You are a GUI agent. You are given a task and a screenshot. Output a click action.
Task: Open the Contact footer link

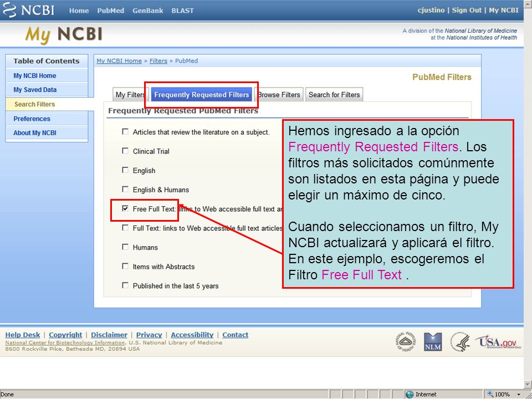point(235,335)
